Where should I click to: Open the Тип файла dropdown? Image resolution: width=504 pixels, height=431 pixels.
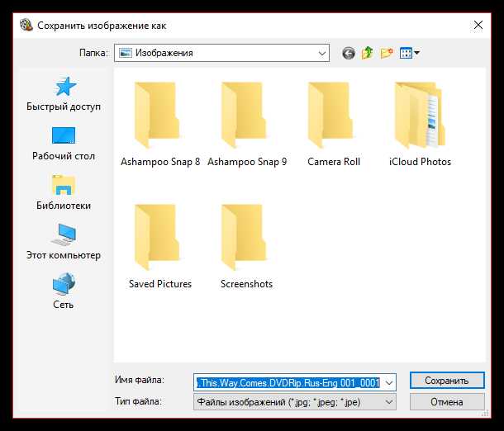coord(295,402)
